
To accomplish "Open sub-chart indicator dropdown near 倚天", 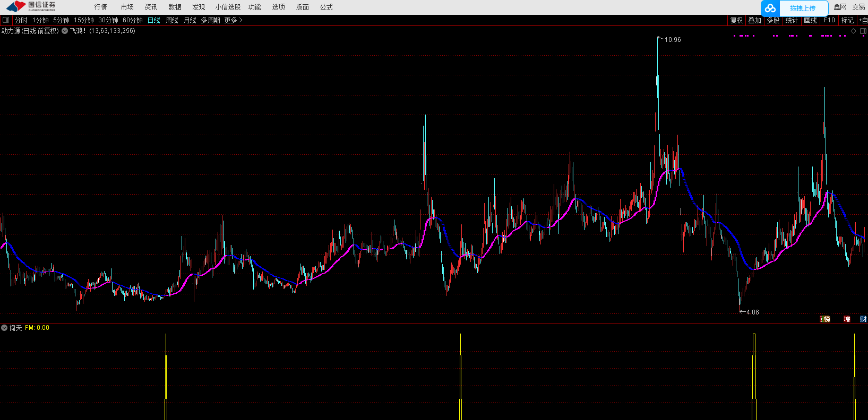I will (4, 328).
